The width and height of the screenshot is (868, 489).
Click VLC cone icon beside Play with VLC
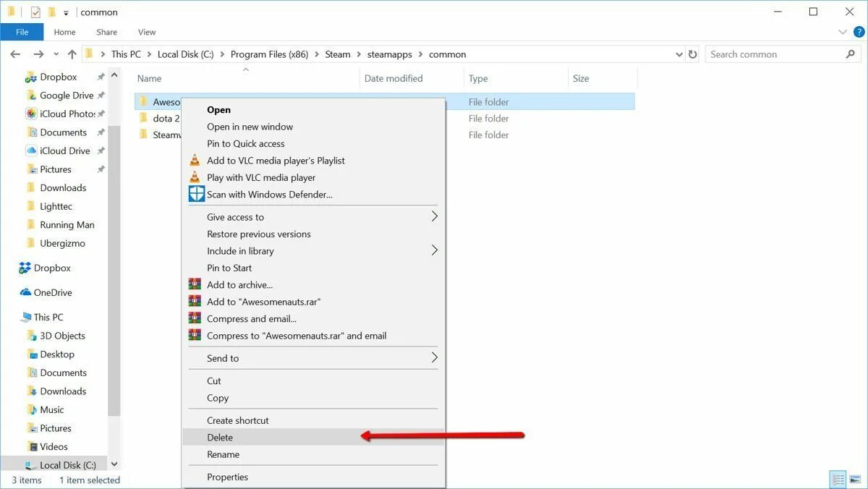195,177
